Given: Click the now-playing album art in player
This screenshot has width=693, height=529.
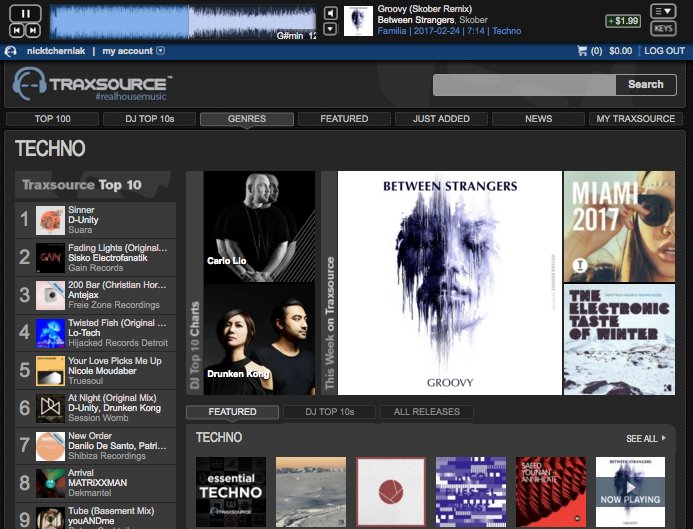Looking at the screenshot, I should pos(358,21).
